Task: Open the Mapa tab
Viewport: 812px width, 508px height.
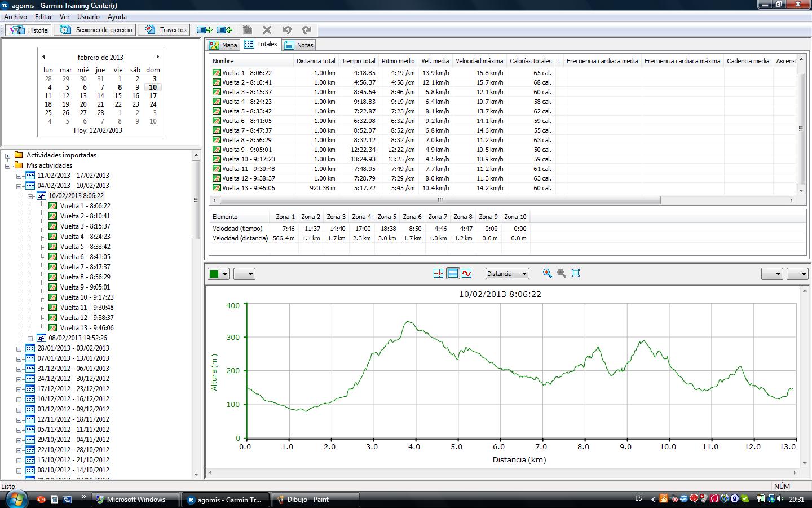Action: pyautogui.click(x=223, y=45)
